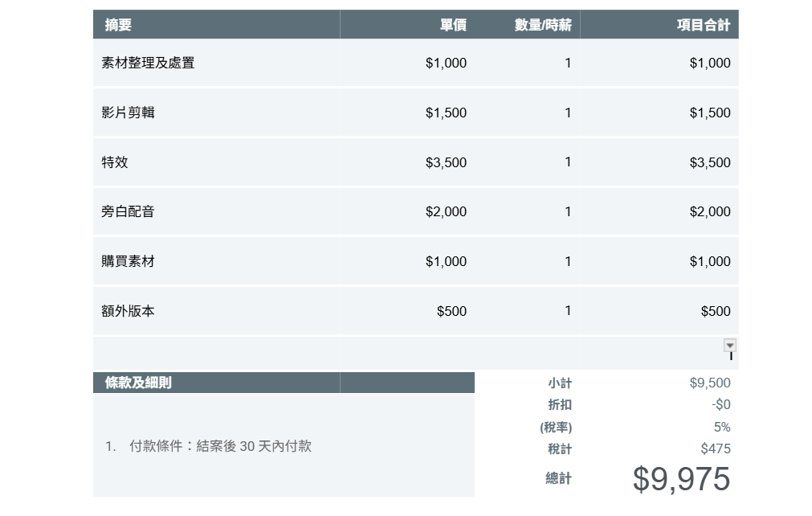The width and height of the screenshot is (812, 516).
Task: Select the item total for 影片剪輯
Action: point(710,113)
